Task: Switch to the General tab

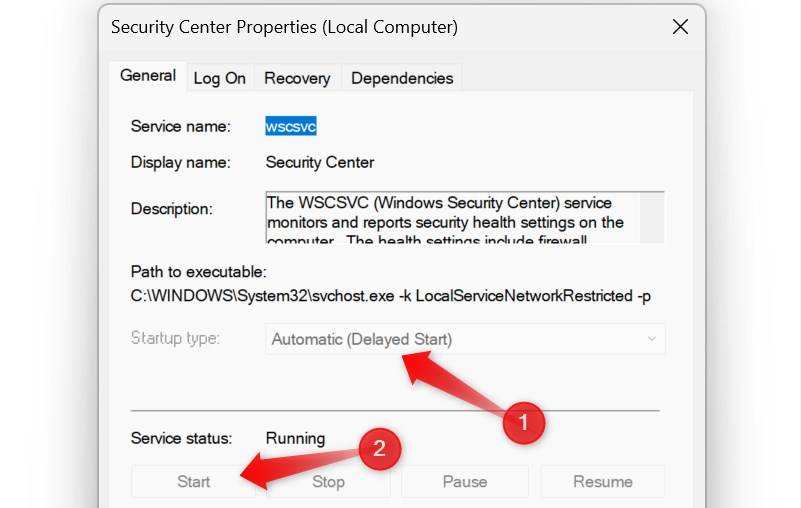Action: coord(148,76)
